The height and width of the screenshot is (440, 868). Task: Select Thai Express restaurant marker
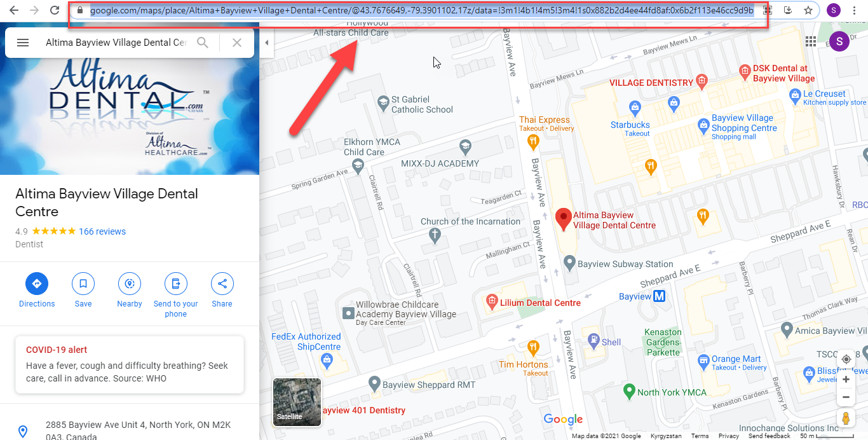(x=532, y=141)
